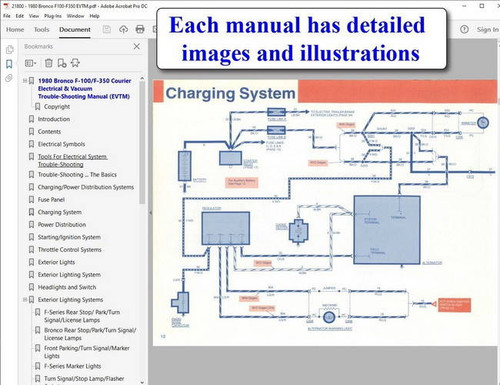Image resolution: width=500 pixels, height=385 pixels.
Task: Open the View menu
Action: [34, 16]
